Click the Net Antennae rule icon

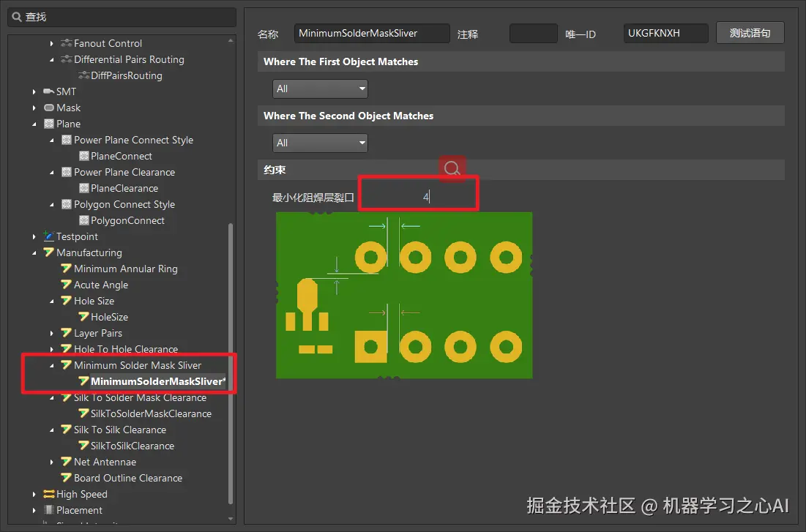pyautogui.click(x=66, y=462)
